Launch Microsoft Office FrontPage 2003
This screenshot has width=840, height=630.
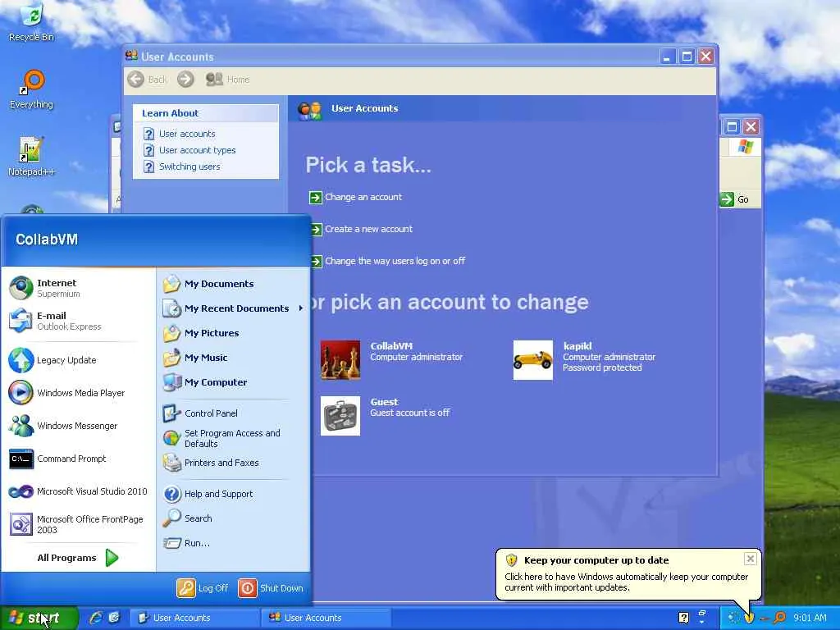click(x=78, y=524)
